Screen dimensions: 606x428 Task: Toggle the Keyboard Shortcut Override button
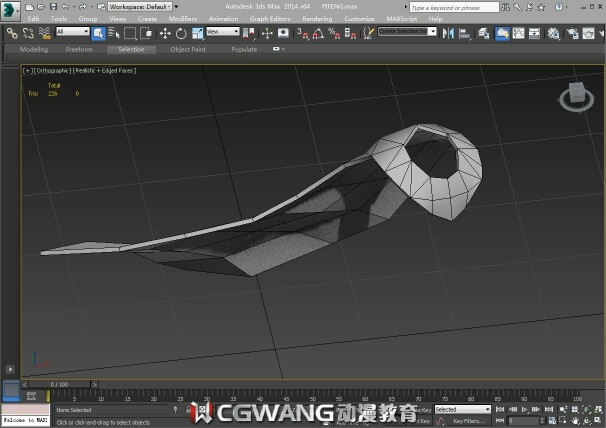283,34
